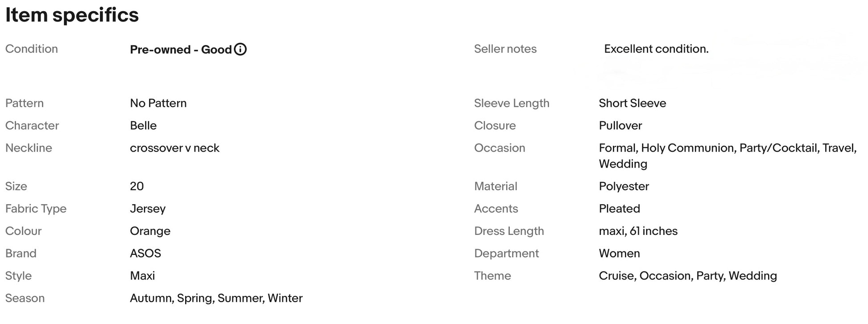The width and height of the screenshot is (868, 324).
Task: Select the Women department value
Action: pyautogui.click(x=619, y=253)
